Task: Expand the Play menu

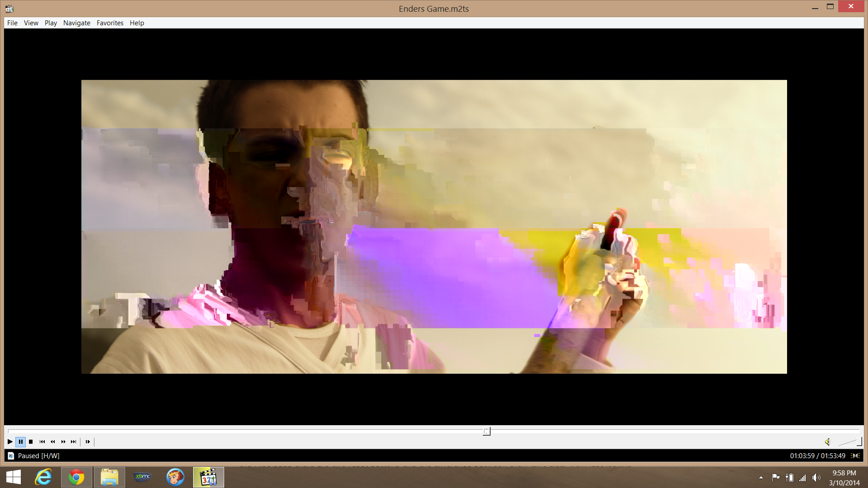Action: click(51, 23)
